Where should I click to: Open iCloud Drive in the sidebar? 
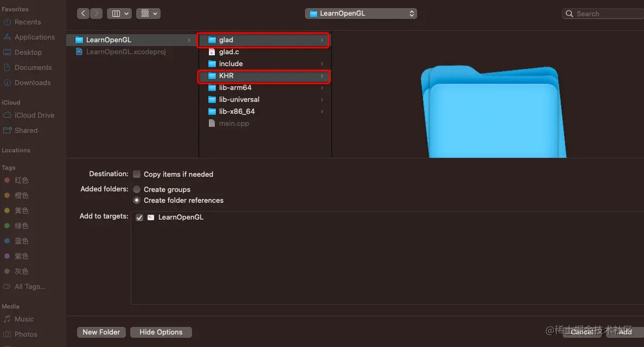coord(34,115)
